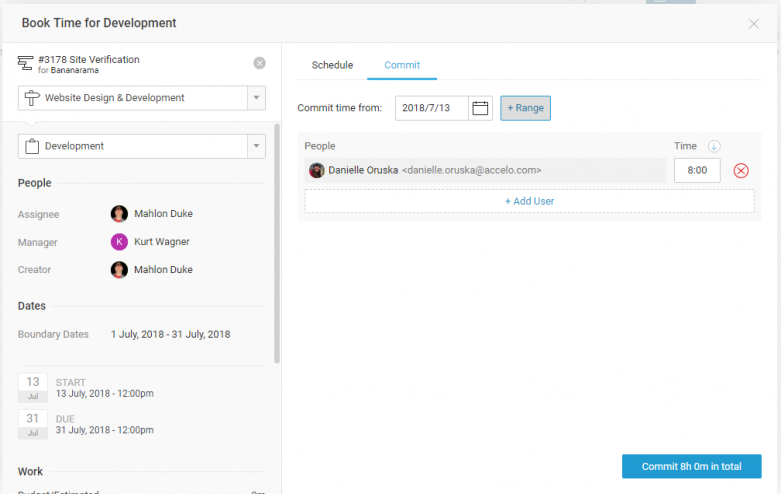Viewport: 781px width, 494px height.
Task: Select the Commit tab
Action: pos(402,65)
